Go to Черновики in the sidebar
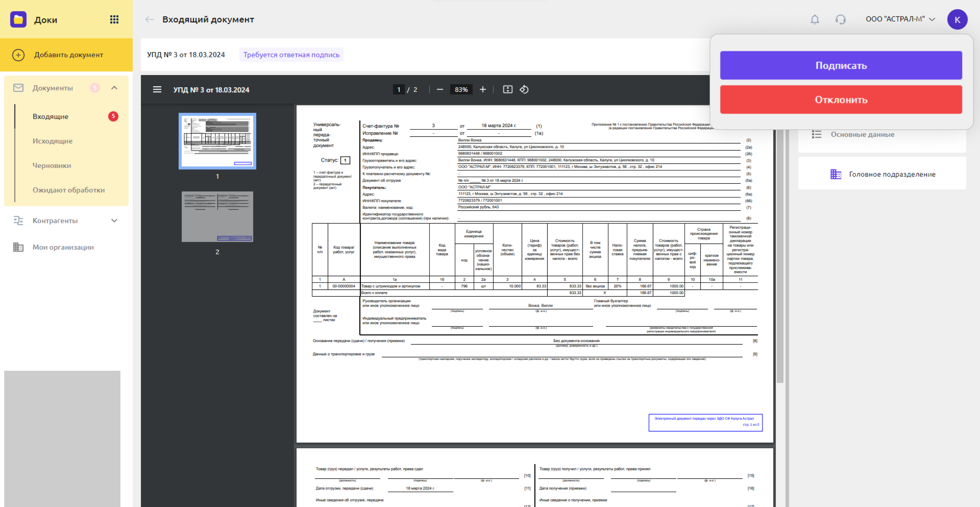Screen dimensions: 980x507 [x=52, y=165]
